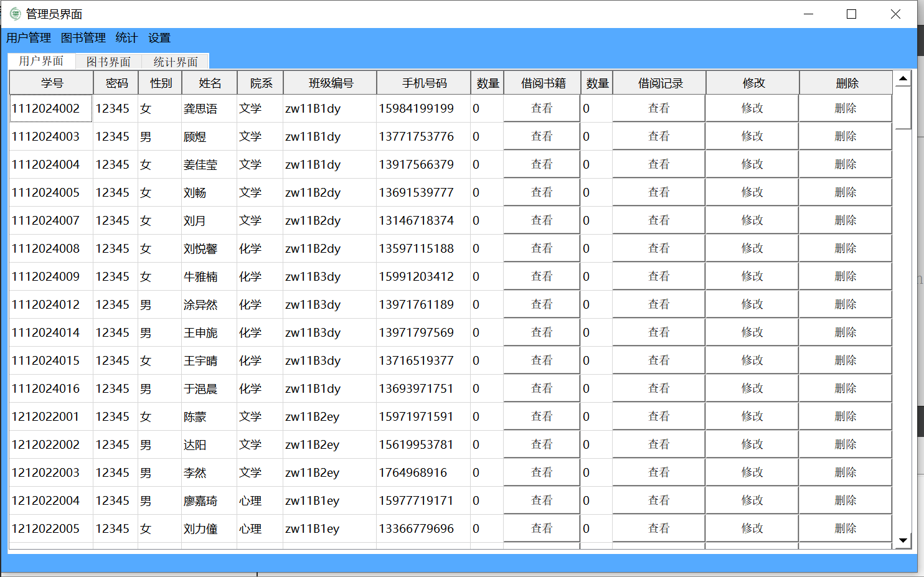Click the 借阅记录 column header
This screenshot has width=924, height=577.
(660, 83)
